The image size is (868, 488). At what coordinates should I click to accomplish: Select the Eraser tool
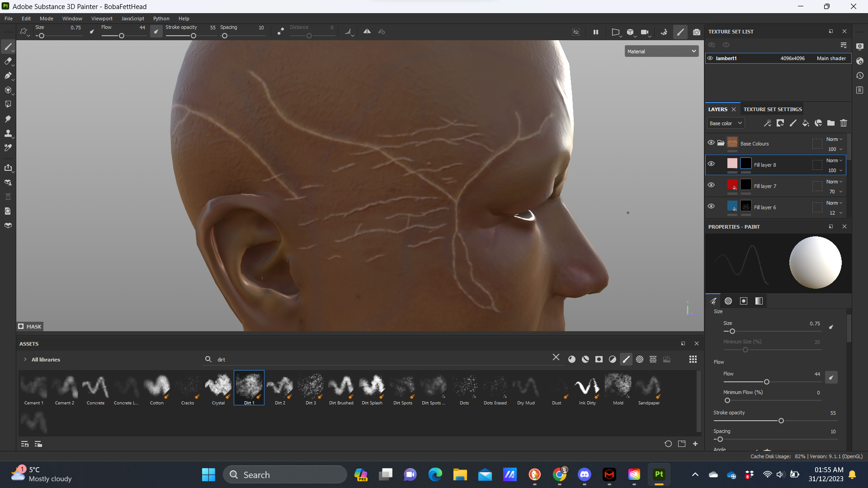tap(8, 61)
